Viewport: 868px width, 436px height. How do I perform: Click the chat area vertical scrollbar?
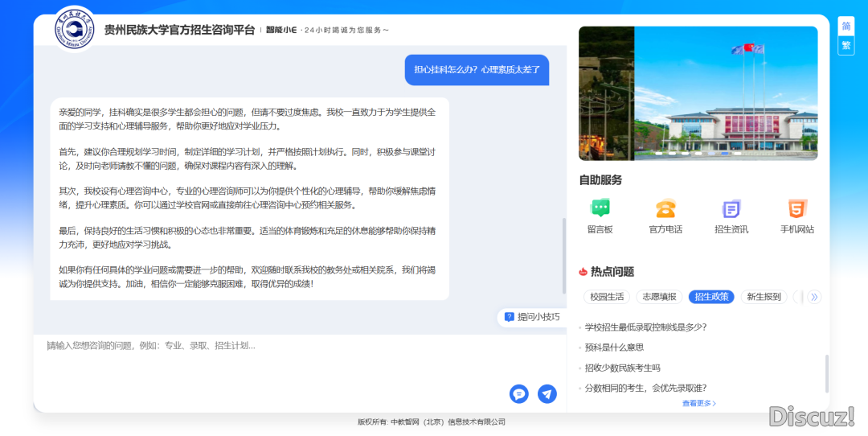pyautogui.click(x=563, y=257)
